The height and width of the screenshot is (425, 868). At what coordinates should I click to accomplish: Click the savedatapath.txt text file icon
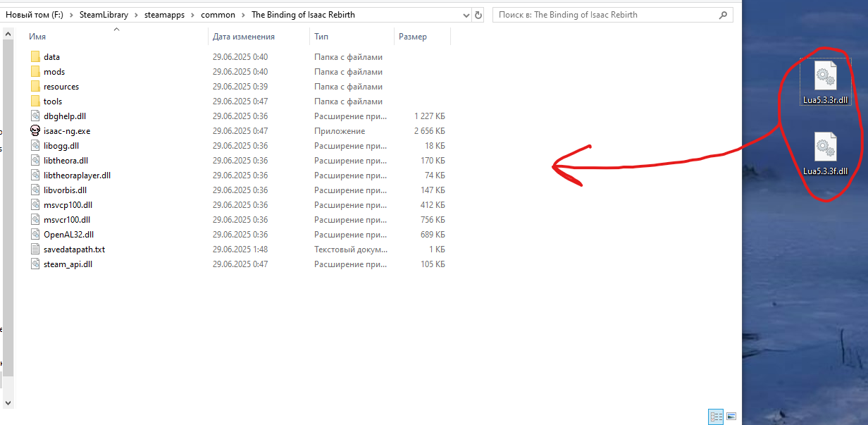[36, 249]
